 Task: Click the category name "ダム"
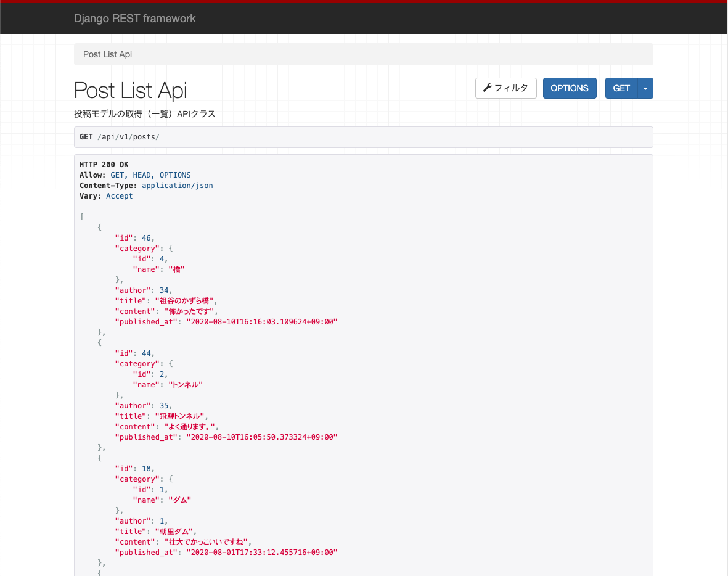[179, 500]
